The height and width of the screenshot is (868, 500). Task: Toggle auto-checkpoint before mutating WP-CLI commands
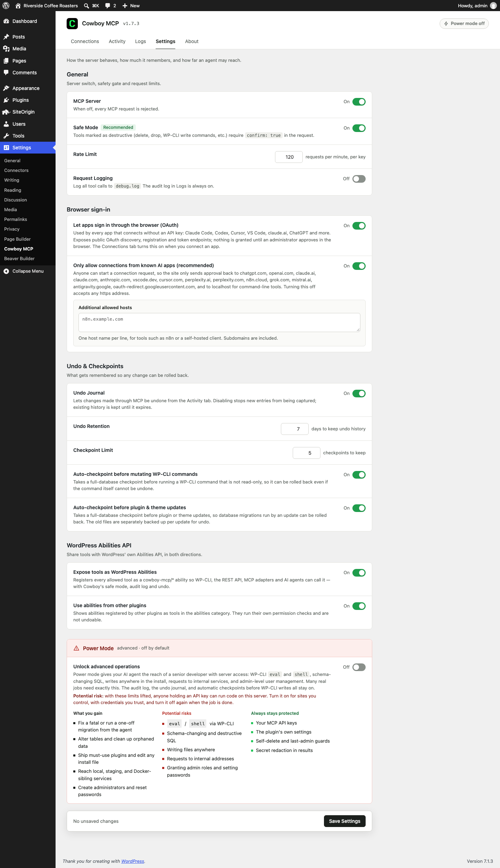click(359, 475)
